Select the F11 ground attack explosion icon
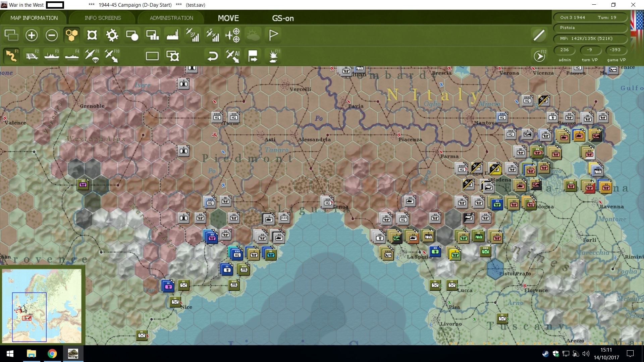Viewport: 644px width, 362px height. tap(274, 56)
